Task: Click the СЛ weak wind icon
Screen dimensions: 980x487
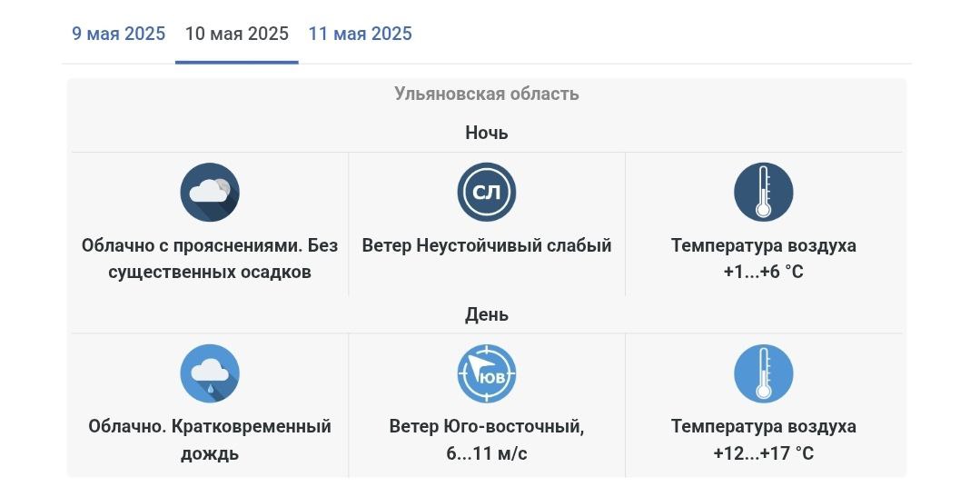Action: click(487, 192)
